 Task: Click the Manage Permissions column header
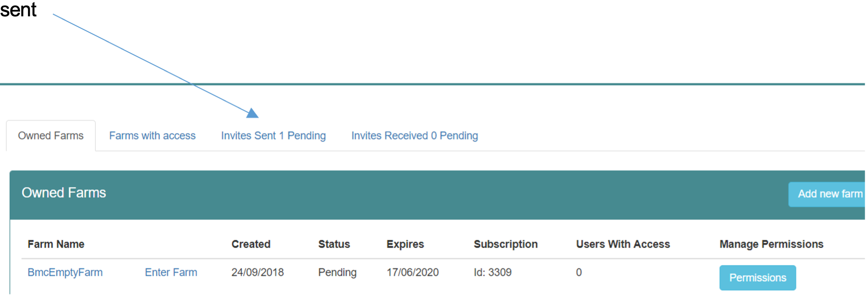point(771,244)
